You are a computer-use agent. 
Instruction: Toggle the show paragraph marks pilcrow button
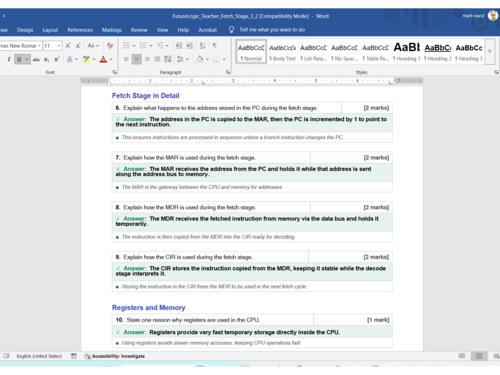[214, 46]
